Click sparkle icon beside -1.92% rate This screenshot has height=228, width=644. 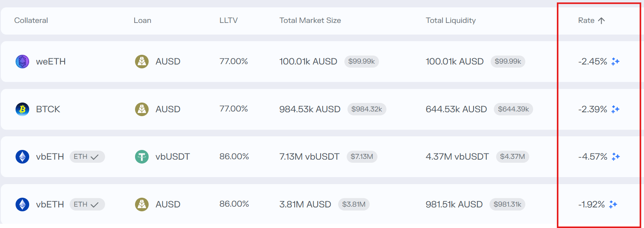613,204
